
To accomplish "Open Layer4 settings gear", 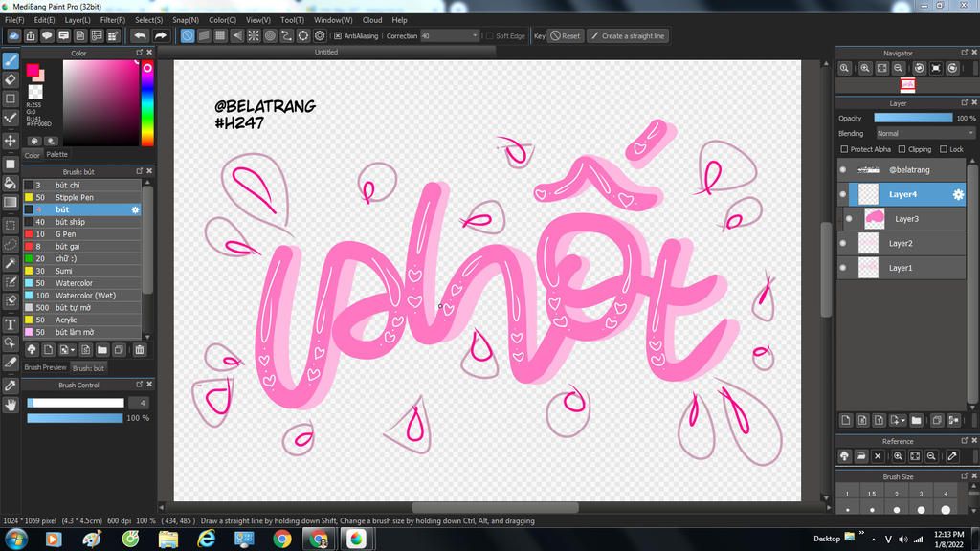I will click(x=958, y=195).
